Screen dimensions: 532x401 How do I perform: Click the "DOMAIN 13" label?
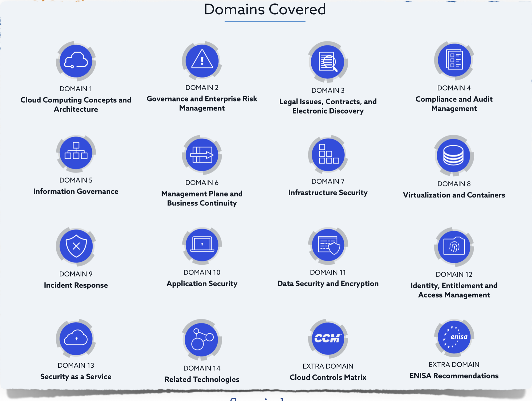tap(76, 365)
